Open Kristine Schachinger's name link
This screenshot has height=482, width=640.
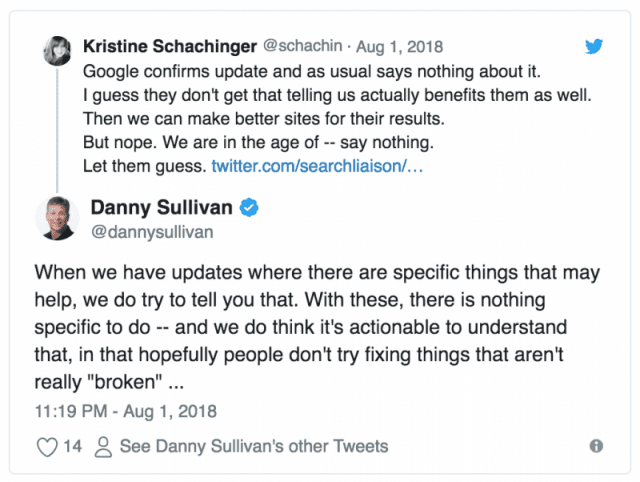coord(168,47)
